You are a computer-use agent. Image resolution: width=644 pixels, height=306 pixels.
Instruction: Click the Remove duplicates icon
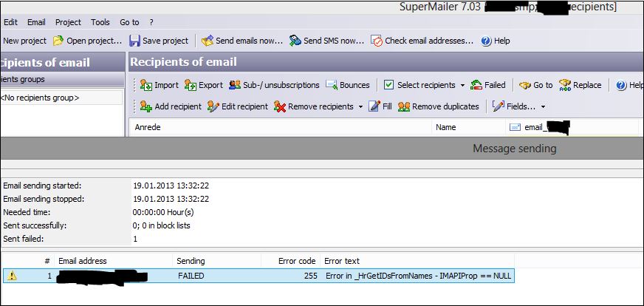click(x=404, y=106)
